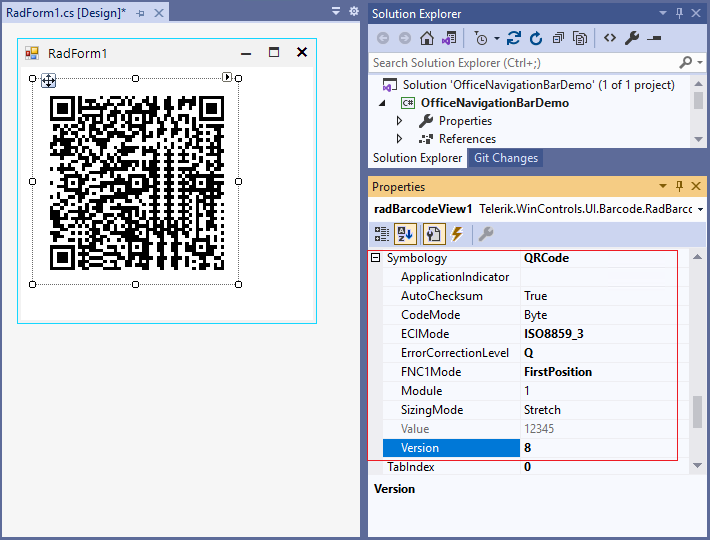Close the Properties panel

[696, 186]
